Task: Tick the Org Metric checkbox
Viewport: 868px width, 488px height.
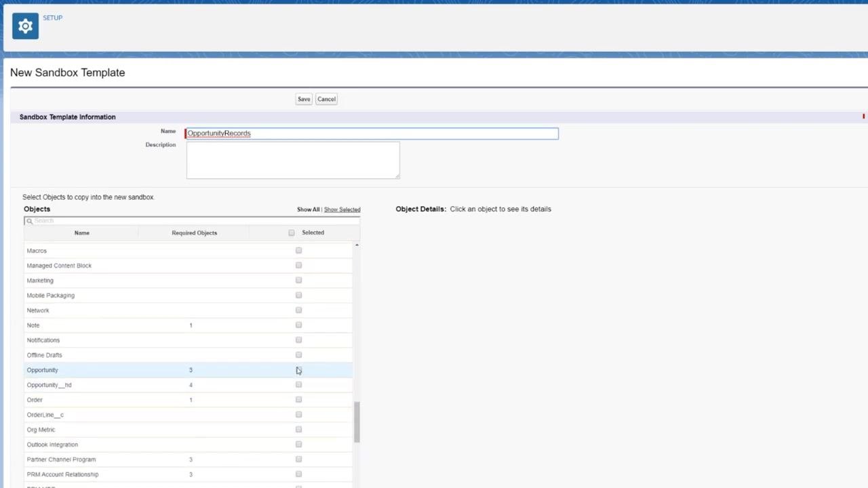Action: [x=298, y=429]
